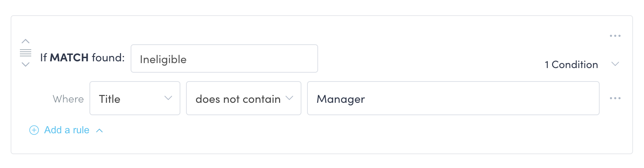Open the Title field dropdown
Screen dimensions: 644x168
point(135,98)
